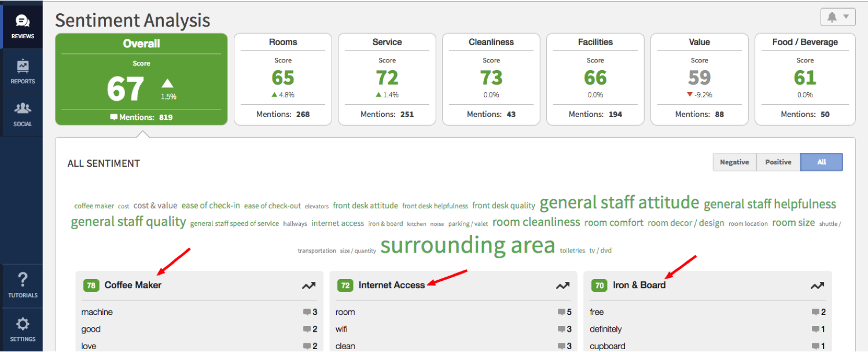Select the Facilities score card
Image resolution: width=868 pixels, height=352 pixels.
[x=595, y=79]
